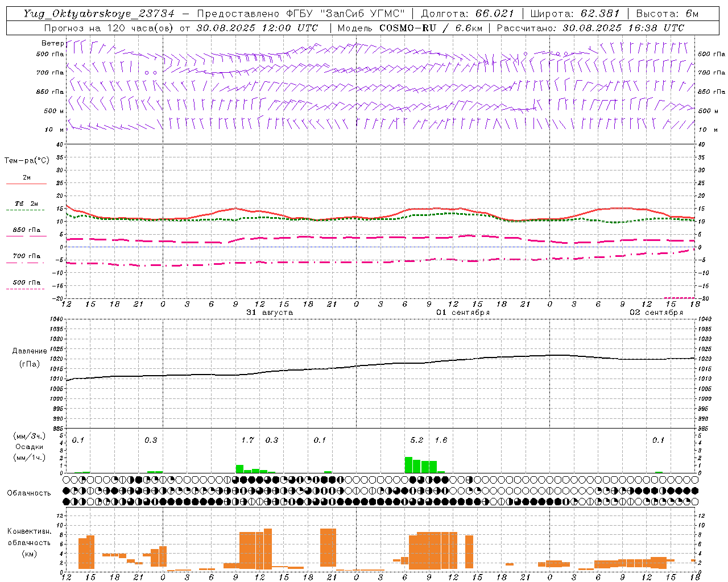The image size is (728, 582).
Task: Click the 985 label on left pressure axis
Action: pyautogui.click(x=57, y=428)
